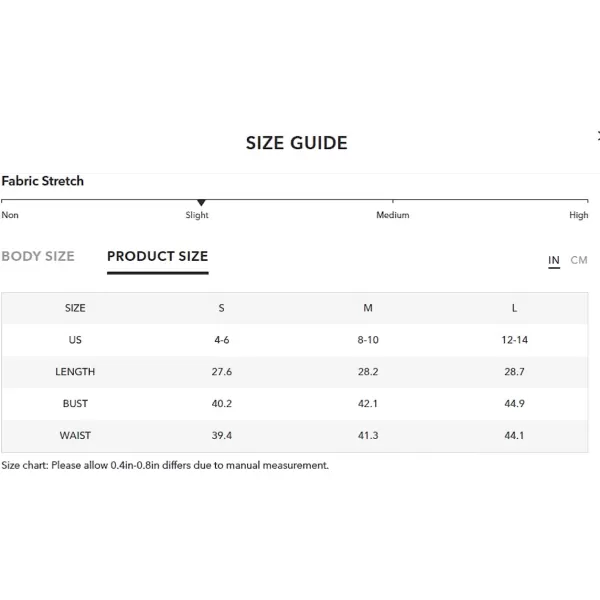Click the 8-10 US size cell
This screenshot has height=600, width=600.
coord(368,340)
